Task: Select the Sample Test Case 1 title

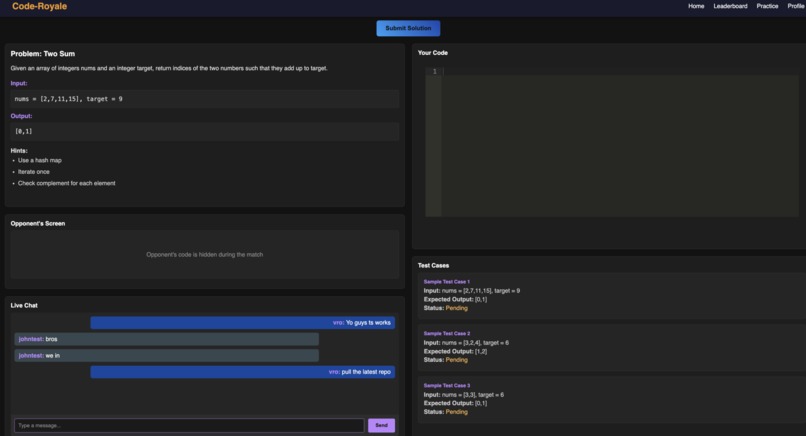Action: [447, 282]
